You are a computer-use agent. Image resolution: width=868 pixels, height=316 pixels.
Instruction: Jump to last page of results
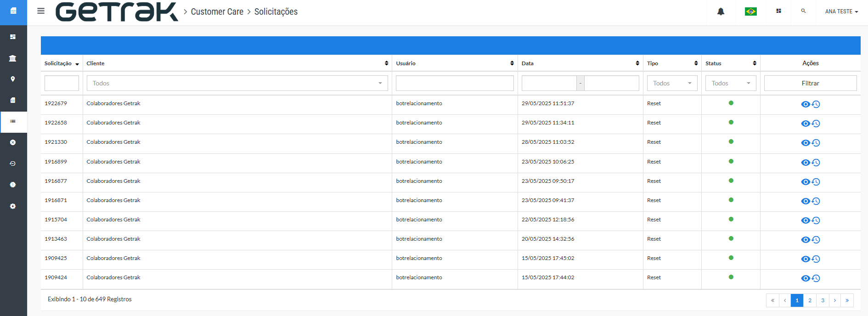coord(847,300)
